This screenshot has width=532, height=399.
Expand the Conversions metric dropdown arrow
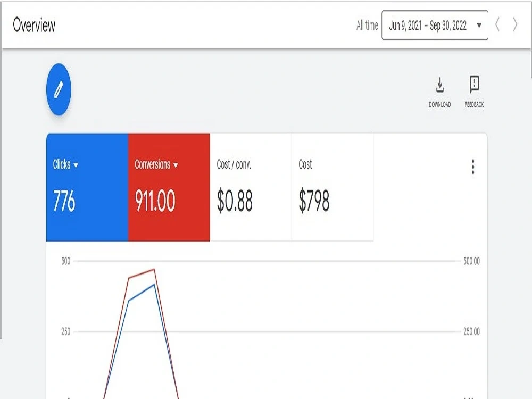pos(176,165)
